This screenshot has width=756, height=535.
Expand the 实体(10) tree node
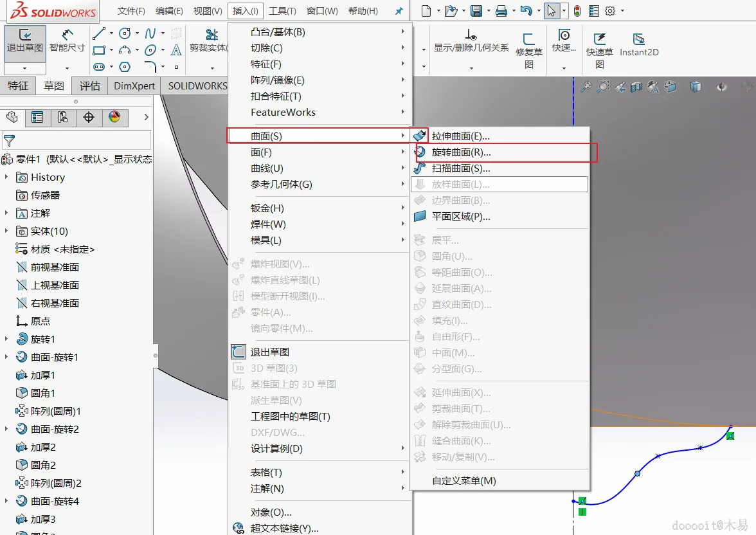pos(6,231)
